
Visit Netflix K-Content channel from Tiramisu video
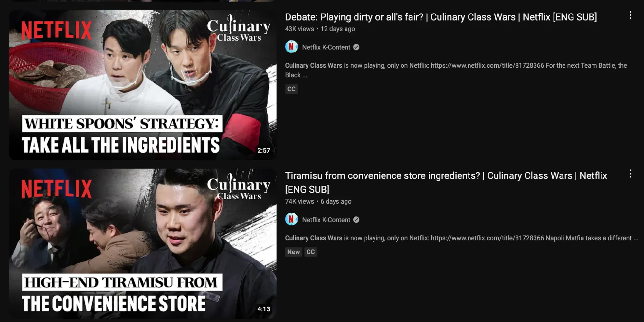(326, 220)
